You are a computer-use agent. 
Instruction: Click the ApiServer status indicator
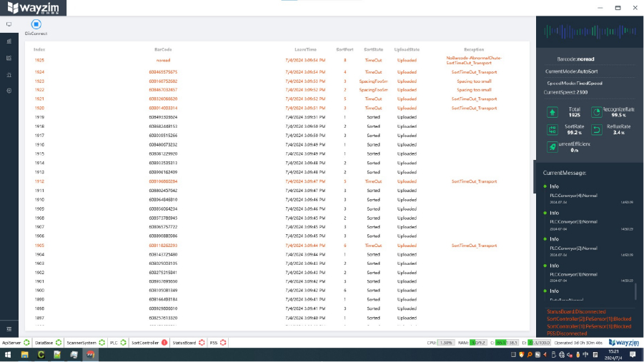pos(26,343)
